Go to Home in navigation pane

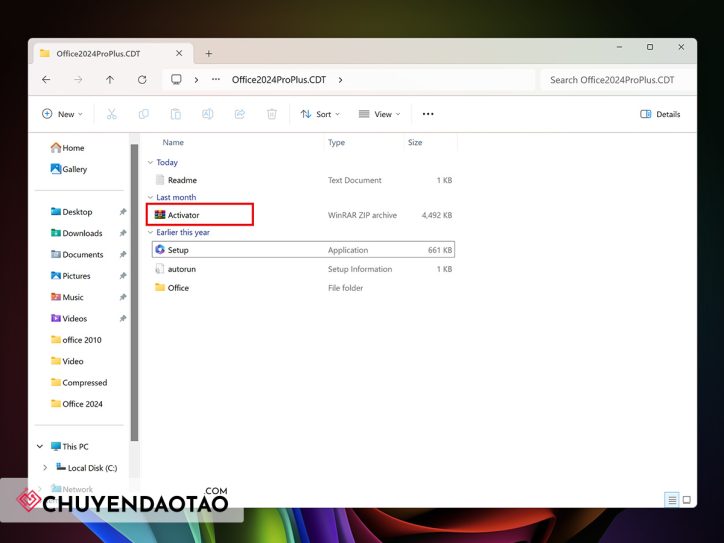[x=67, y=148]
